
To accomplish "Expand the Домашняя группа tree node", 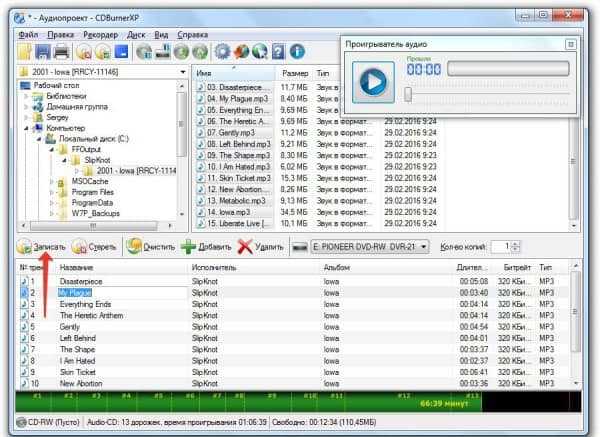I will [x=26, y=107].
